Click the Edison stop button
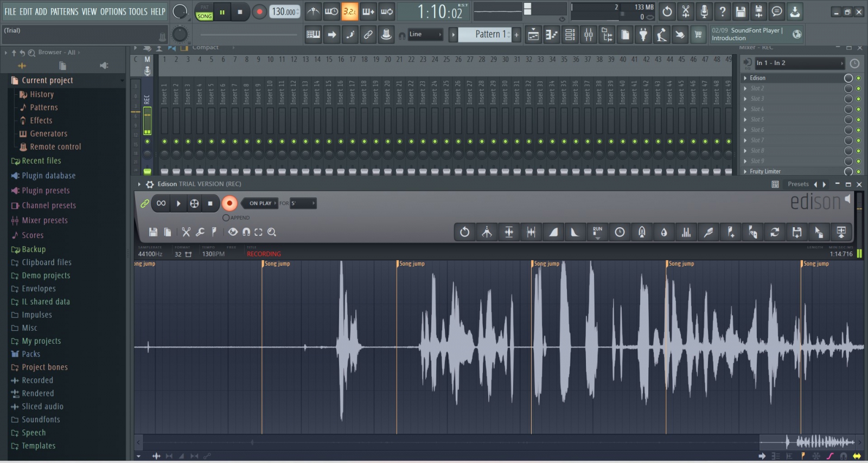 point(210,203)
